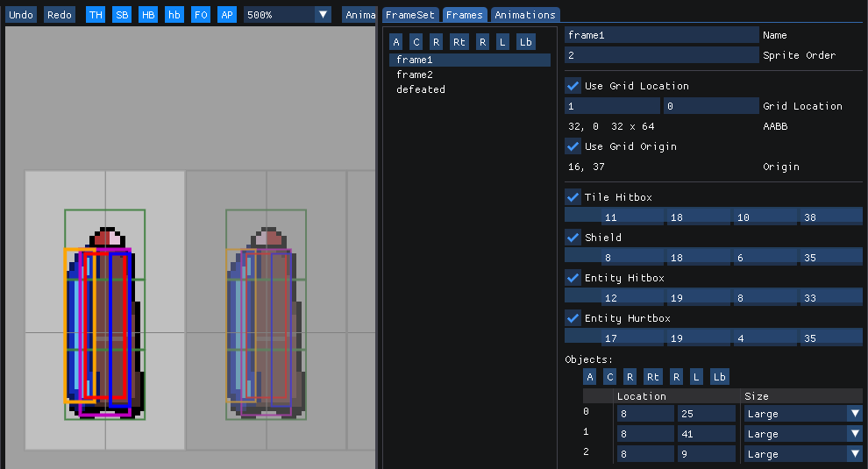The image size is (868, 469).
Task: Click object 0 location Y field showing 25
Action: pyautogui.click(x=707, y=414)
